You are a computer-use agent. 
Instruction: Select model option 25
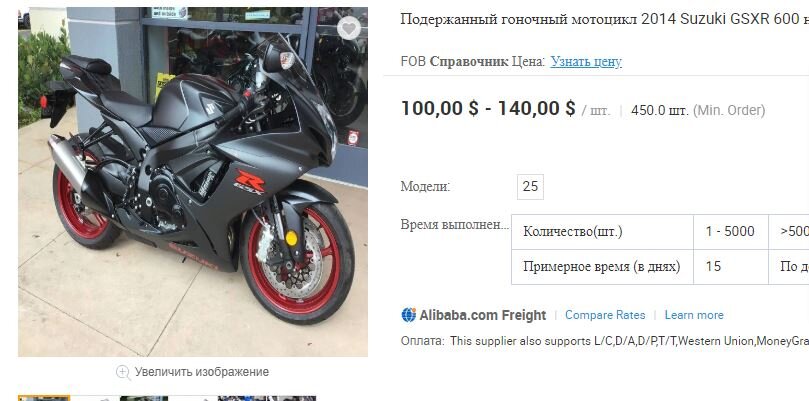tap(530, 187)
